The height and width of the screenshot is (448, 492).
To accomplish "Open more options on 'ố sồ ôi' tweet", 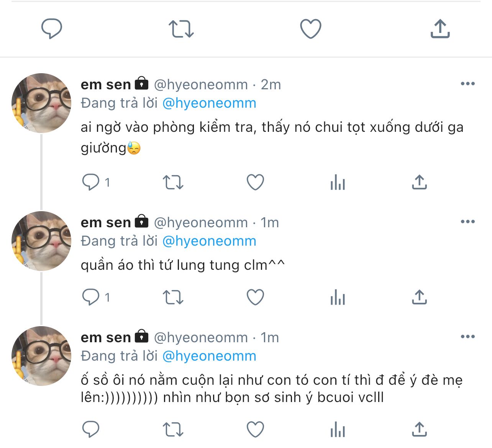I will pyautogui.click(x=467, y=337).
